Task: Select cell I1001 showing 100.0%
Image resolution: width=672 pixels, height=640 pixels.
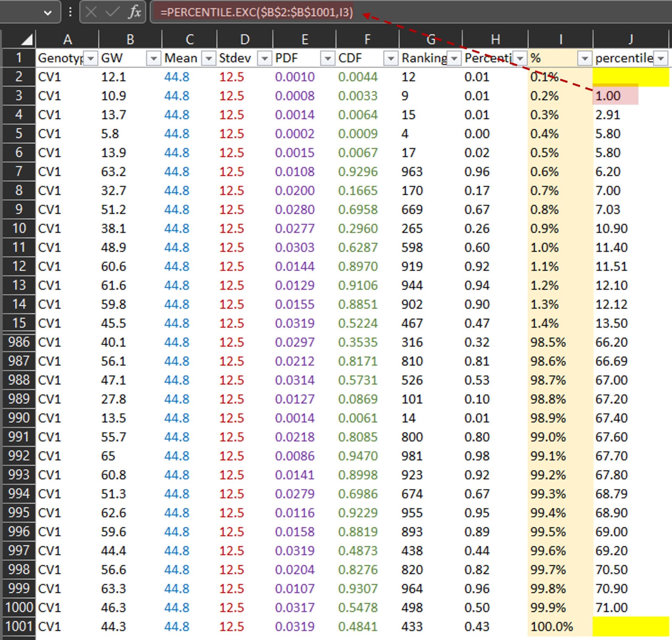Action: click(560, 627)
